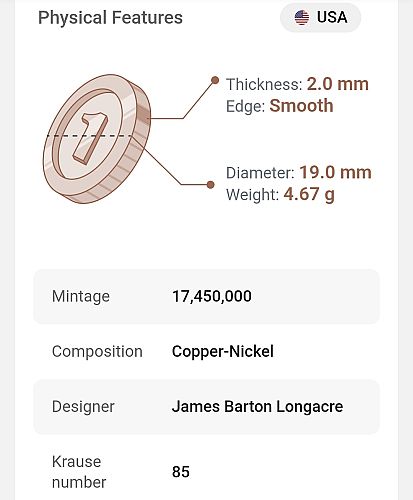Tap the coin illustration graphic

click(x=97, y=138)
